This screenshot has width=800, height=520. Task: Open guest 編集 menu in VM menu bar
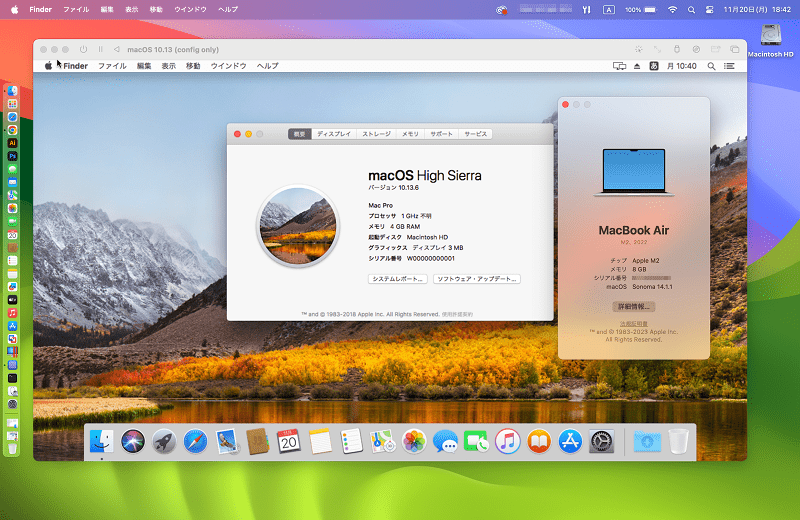pos(144,66)
